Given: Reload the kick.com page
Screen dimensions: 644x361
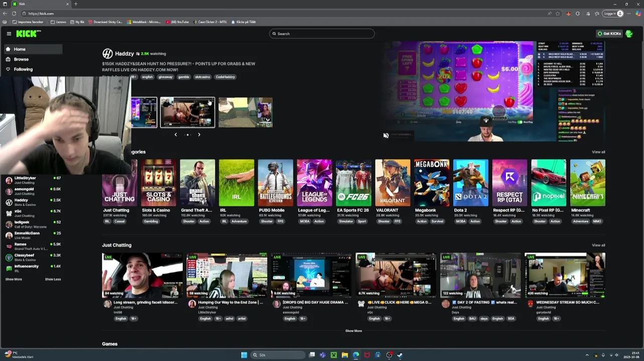Looking at the screenshot, I should coord(14,14).
